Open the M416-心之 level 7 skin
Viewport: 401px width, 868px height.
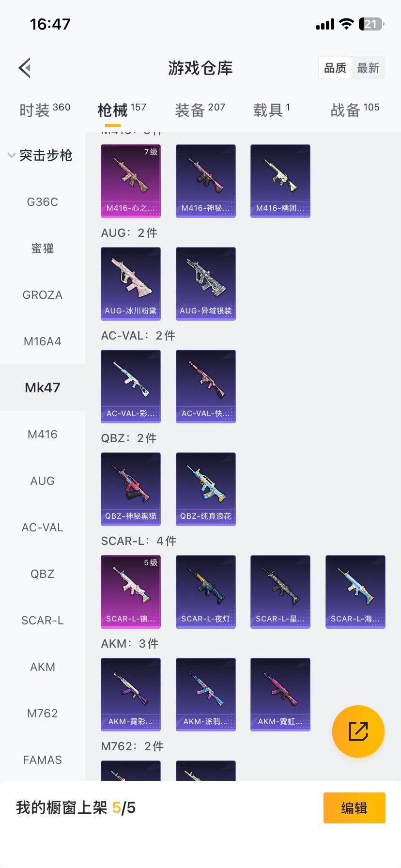point(131,181)
